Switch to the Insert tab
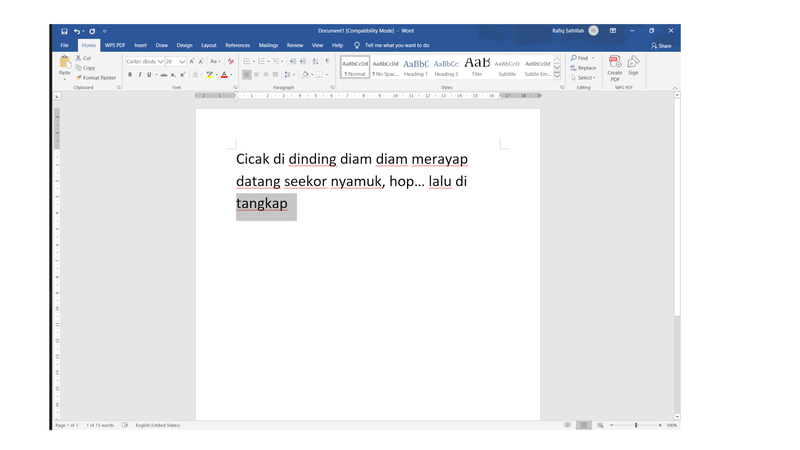This screenshot has width=800, height=450. click(140, 45)
